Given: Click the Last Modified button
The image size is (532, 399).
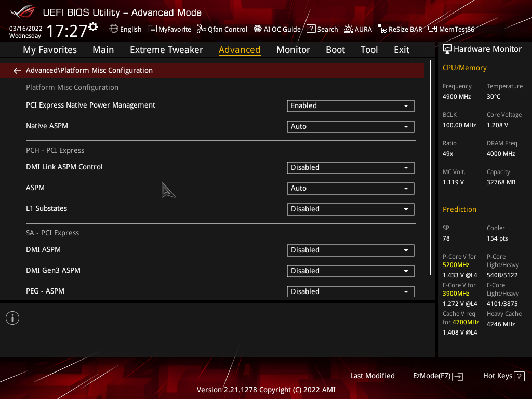Looking at the screenshot, I should click(x=372, y=376).
